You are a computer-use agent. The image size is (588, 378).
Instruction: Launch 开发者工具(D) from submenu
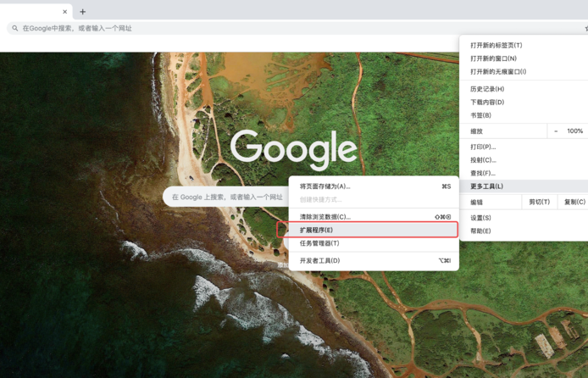click(320, 261)
